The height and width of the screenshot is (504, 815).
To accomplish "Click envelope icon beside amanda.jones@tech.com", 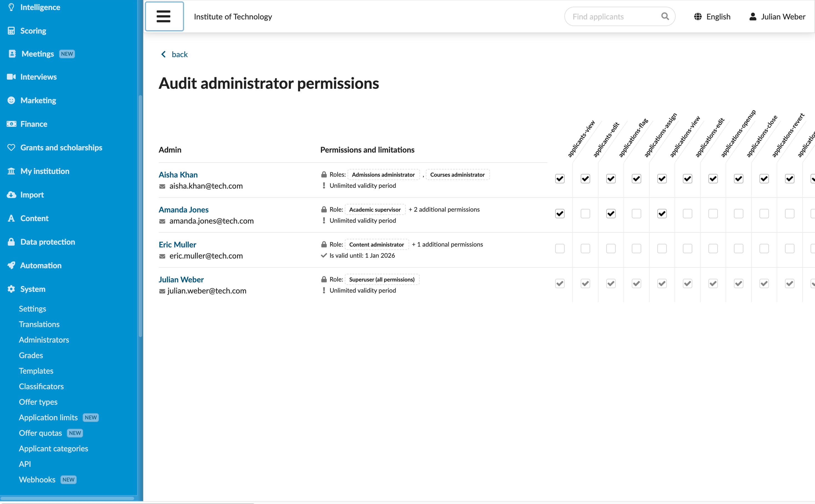I will [x=162, y=221].
